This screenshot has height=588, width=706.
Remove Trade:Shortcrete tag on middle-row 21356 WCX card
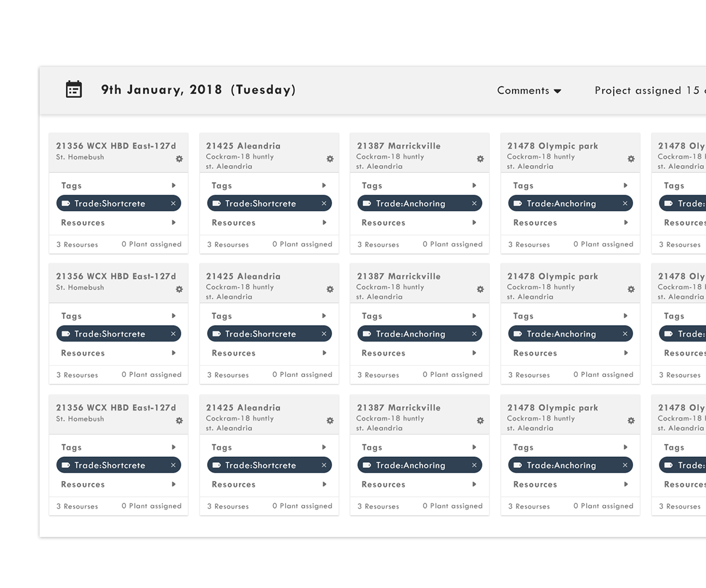[173, 334]
